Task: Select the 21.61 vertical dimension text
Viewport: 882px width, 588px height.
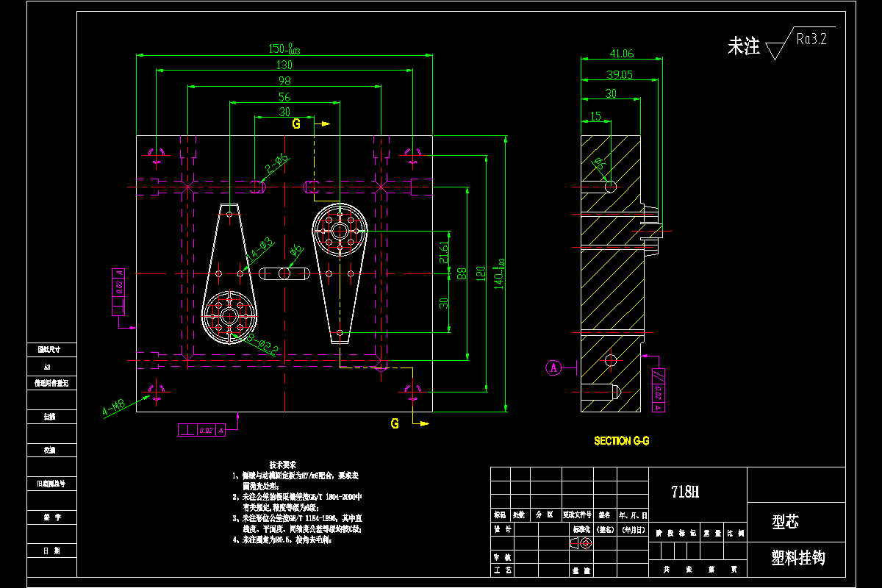Action: (443, 253)
